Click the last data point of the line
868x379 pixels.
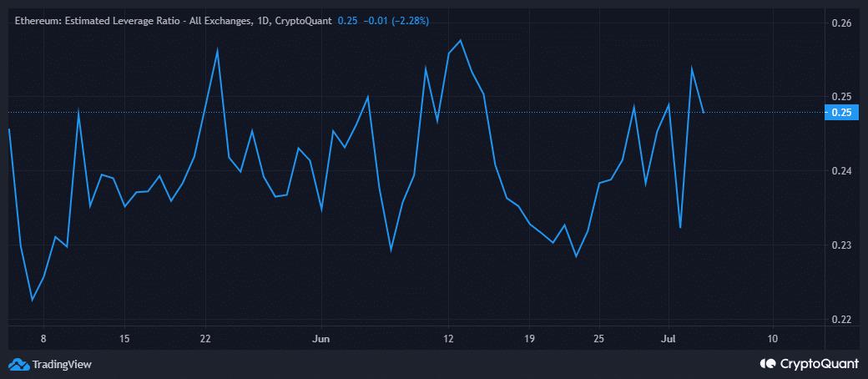point(704,113)
